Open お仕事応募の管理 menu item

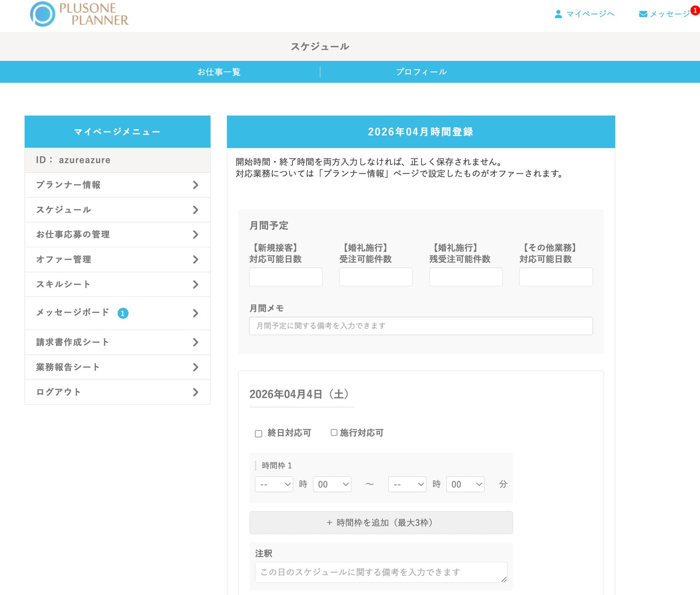coord(118,234)
